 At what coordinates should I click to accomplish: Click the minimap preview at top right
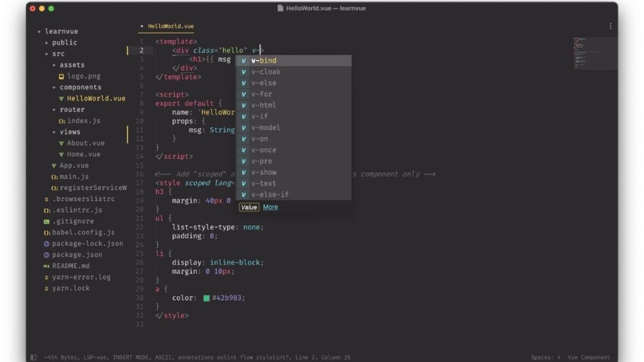click(x=594, y=53)
